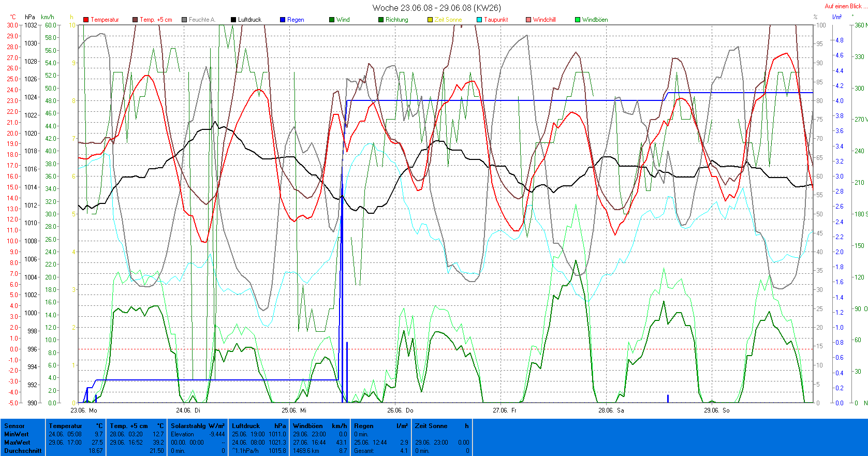Image resolution: width=868 pixels, height=456 pixels.
Task: Click the Richtung legend marker
Action: pyautogui.click(x=381, y=20)
